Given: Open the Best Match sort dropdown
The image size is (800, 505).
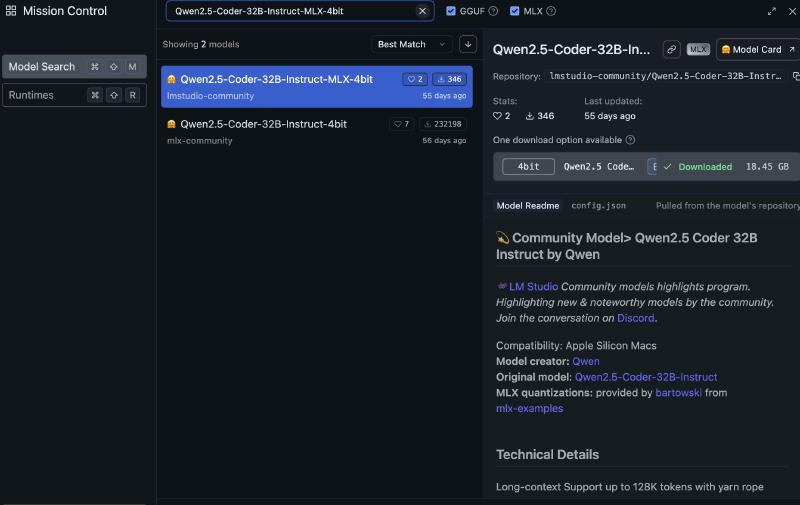Looking at the screenshot, I should coord(411,44).
